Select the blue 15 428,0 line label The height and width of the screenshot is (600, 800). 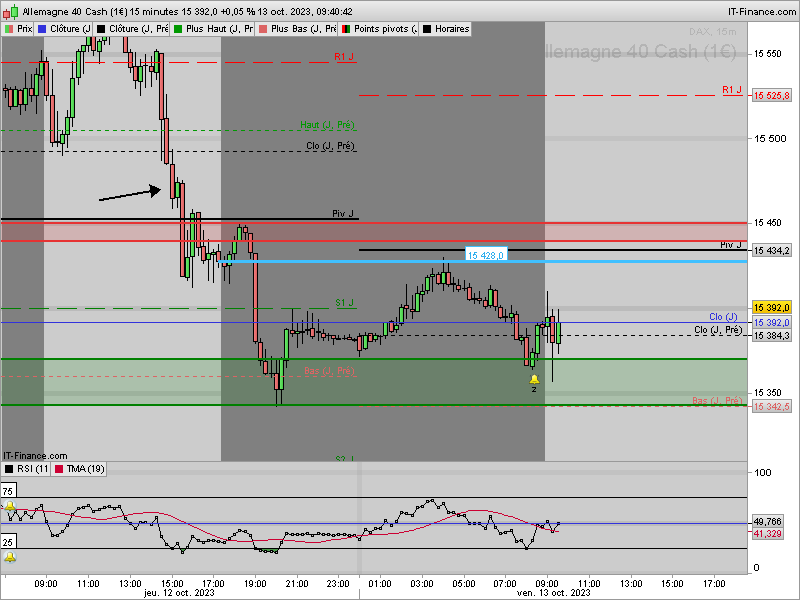486,255
